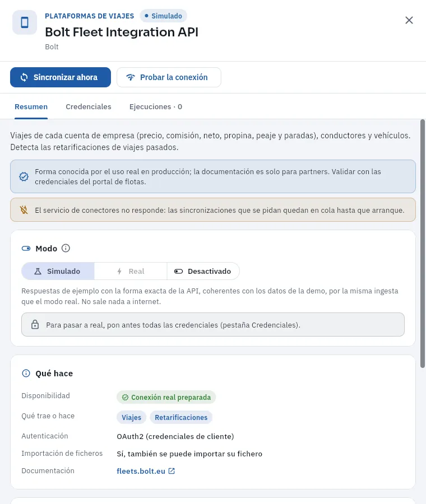Click the unplugged icon in the warning banner
Viewport: 426px width, 504px height.
[24, 210]
